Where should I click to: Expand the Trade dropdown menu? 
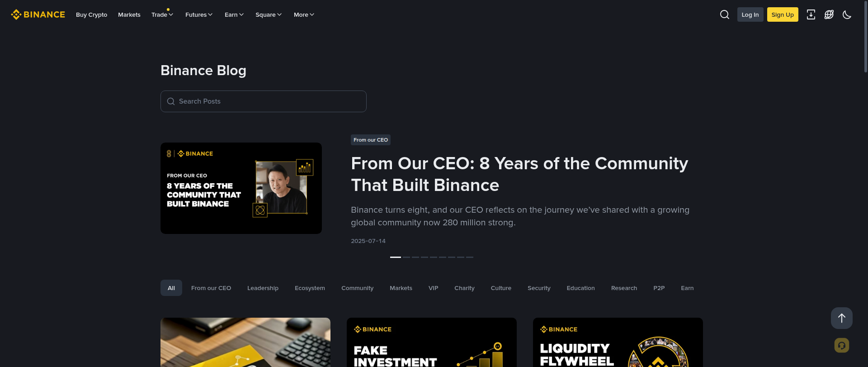(x=162, y=14)
